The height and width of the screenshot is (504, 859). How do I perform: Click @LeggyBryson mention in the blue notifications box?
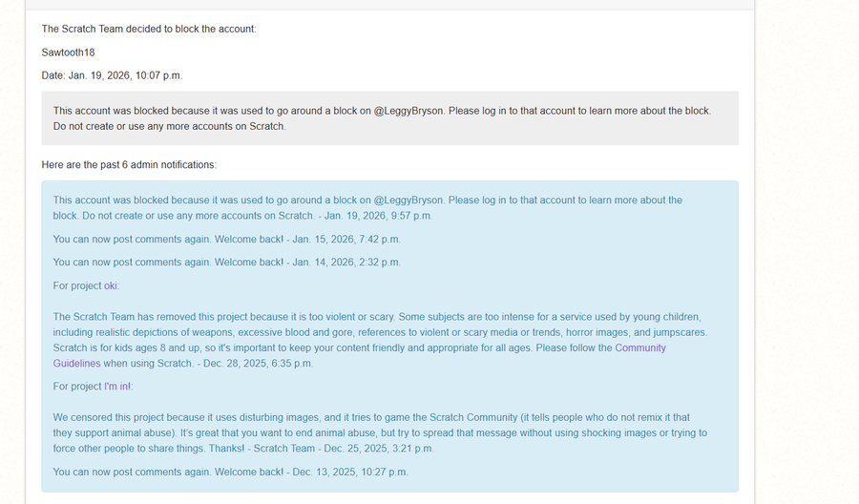click(409, 200)
